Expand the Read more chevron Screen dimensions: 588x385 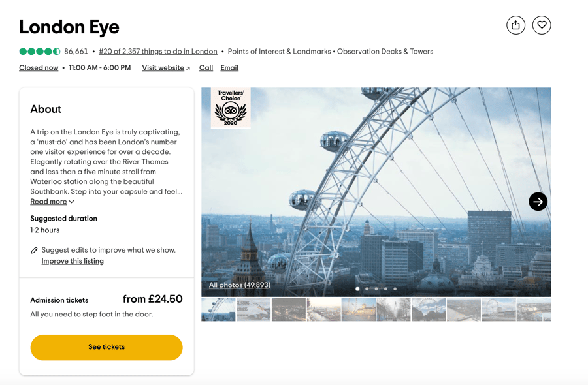72,202
